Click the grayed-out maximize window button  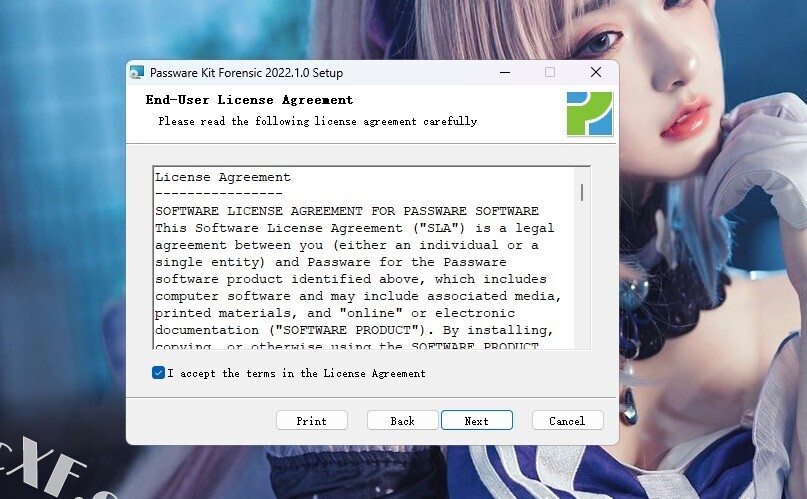coord(550,73)
